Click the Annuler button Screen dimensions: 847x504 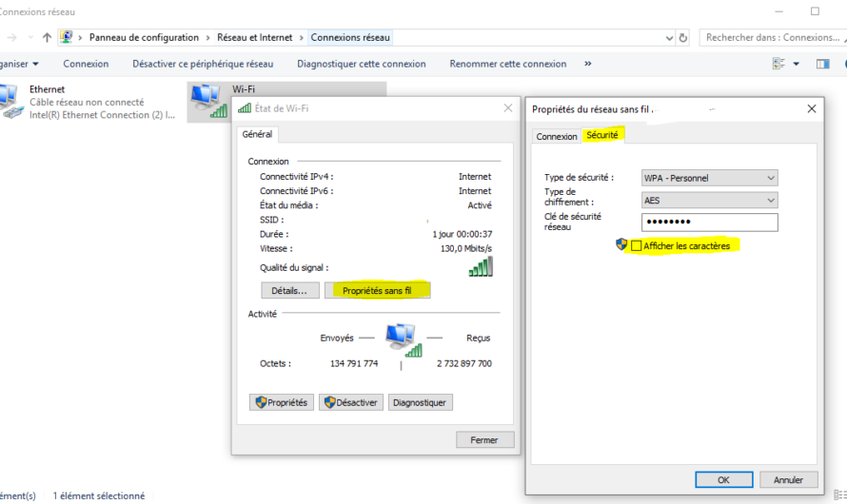tap(789, 479)
